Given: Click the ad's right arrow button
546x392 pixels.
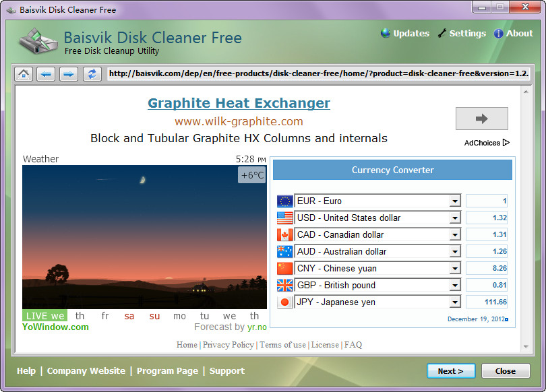Looking at the screenshot, I should pos(481,119).
